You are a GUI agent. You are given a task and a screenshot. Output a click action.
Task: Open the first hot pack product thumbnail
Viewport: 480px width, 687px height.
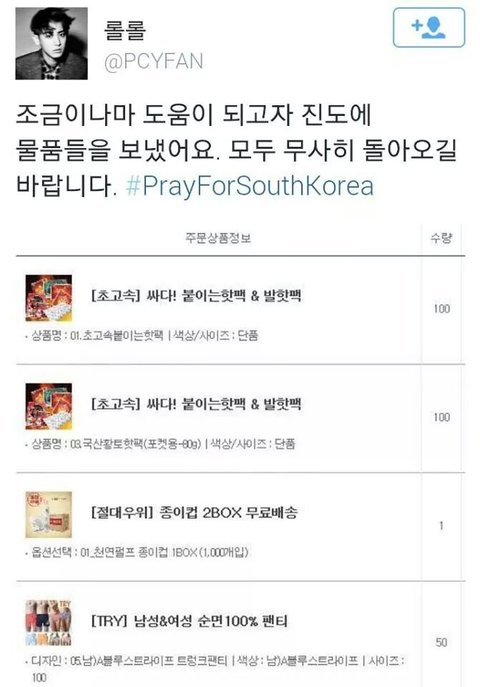(x=49, y=298)
